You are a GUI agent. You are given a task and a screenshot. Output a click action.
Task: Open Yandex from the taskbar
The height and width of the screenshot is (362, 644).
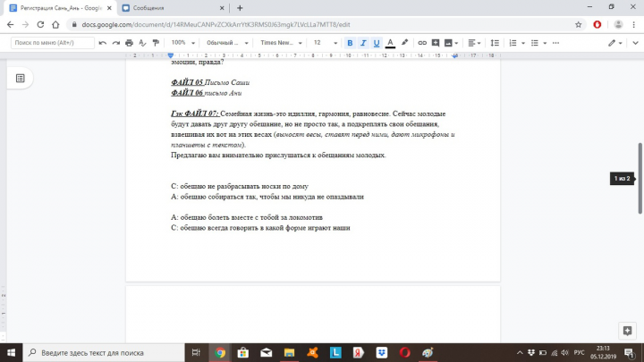coord(359,352)
